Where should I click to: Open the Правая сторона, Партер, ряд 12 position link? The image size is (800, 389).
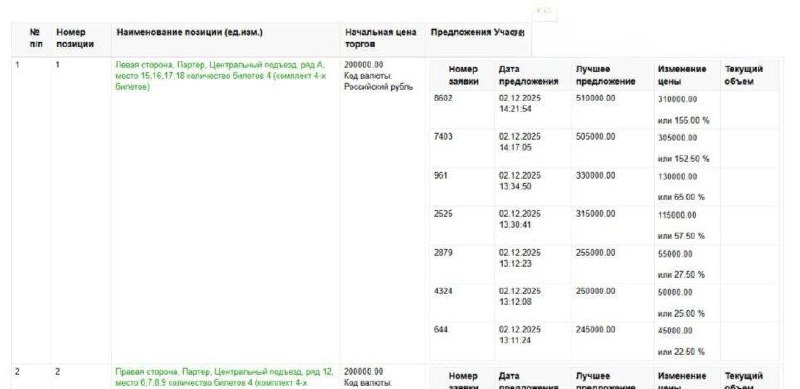224,377
